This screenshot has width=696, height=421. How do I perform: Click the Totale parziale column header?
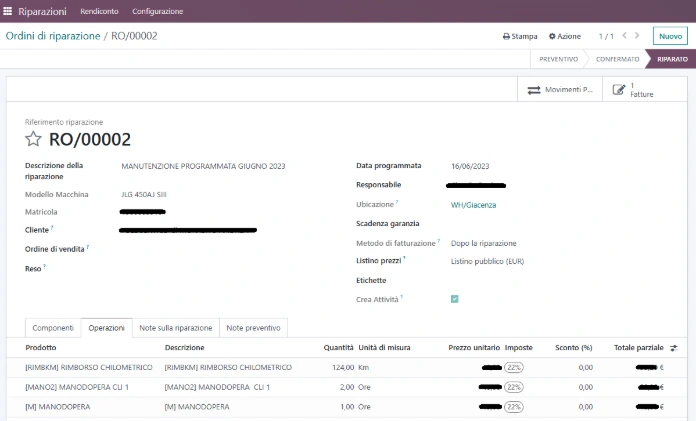[x=638, y=348]
